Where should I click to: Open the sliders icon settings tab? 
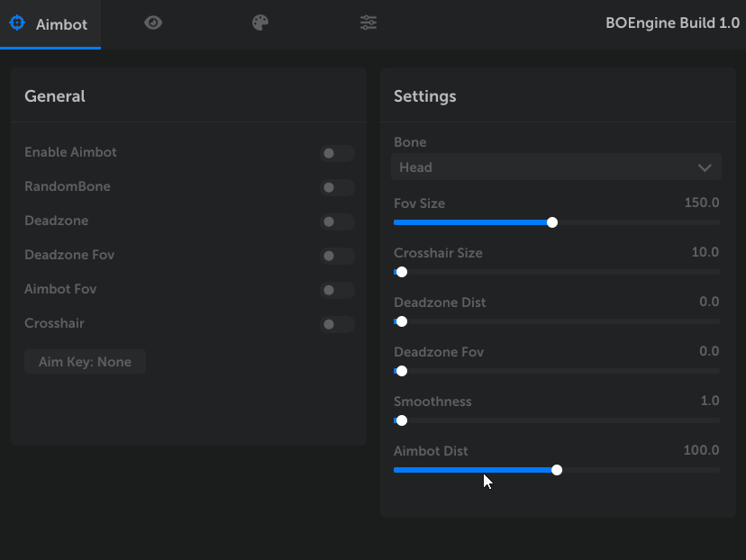tap(368, 23)
